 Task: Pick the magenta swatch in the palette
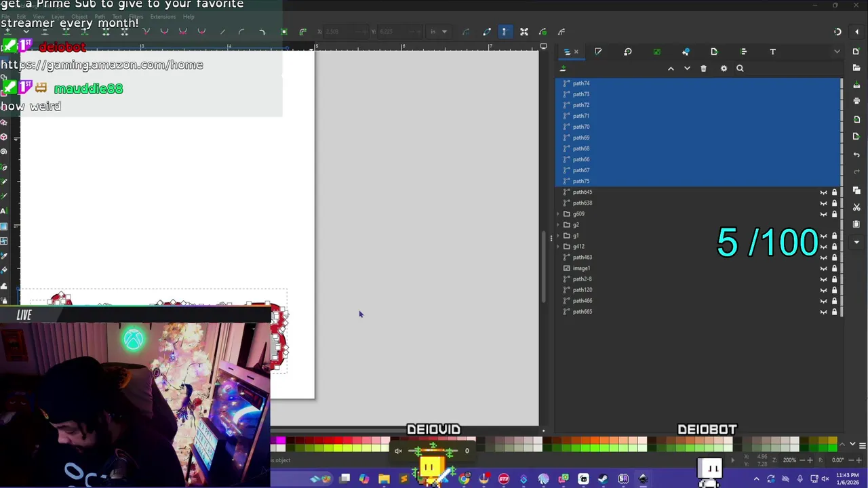point(281,441)
